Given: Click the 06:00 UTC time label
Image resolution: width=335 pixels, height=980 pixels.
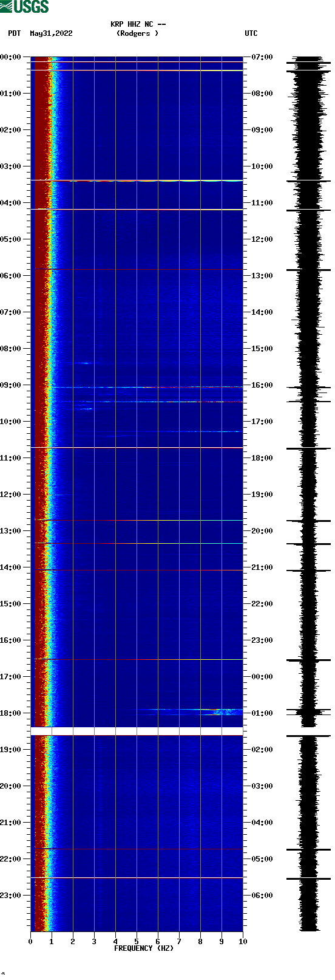Looking at the screenshot, I should click(262, 896).
